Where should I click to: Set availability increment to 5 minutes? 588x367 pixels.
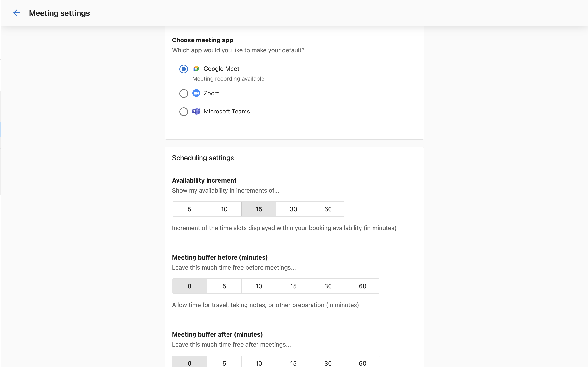point(189,209)
